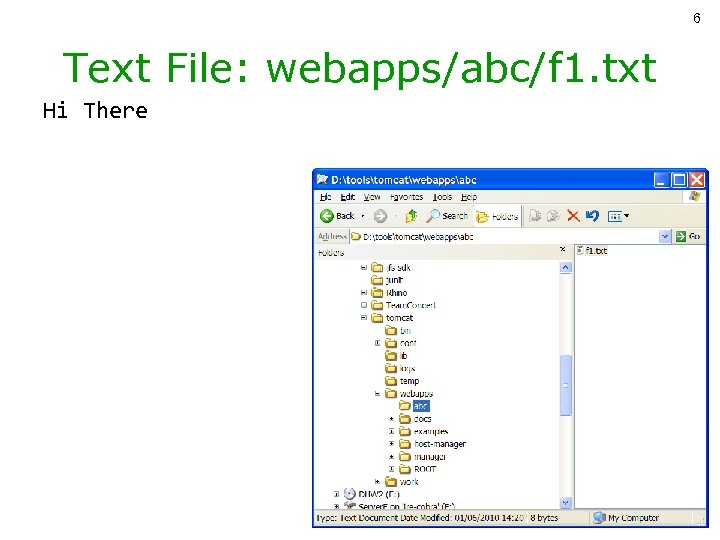This screenshot has width=720, height=540.
Task: Open the File menu
Action: (x=326, y=197)
